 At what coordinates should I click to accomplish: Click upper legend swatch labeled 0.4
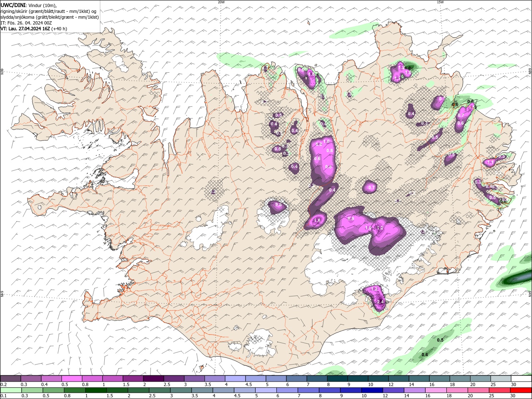pyautogui.click(x=51, y=379)
